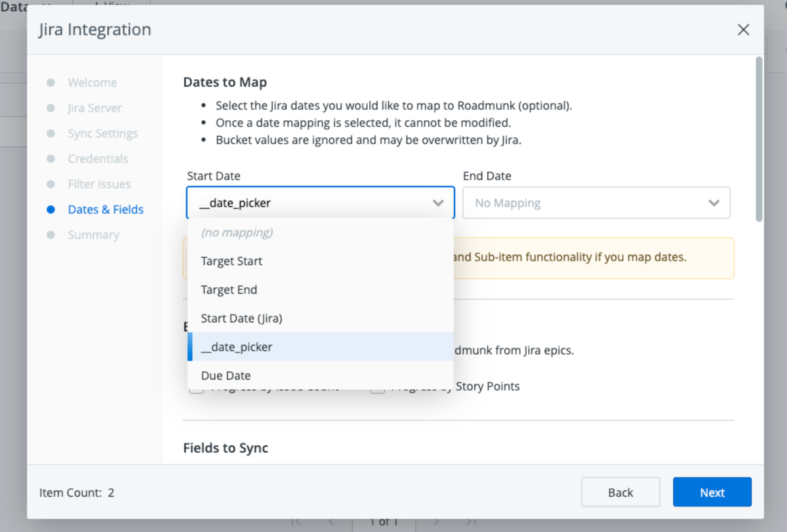
Task: Open the Credentials step
Action: (98, 159)
